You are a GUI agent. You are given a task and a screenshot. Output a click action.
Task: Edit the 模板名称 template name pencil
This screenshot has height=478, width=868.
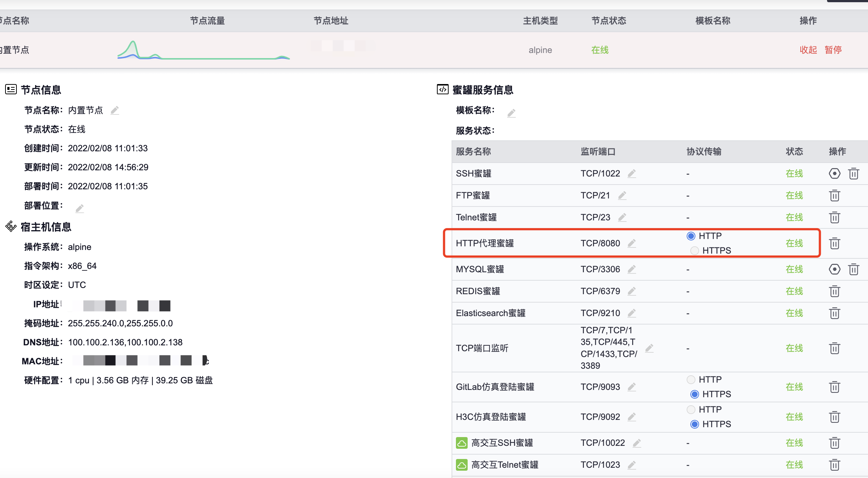point(512,113)
